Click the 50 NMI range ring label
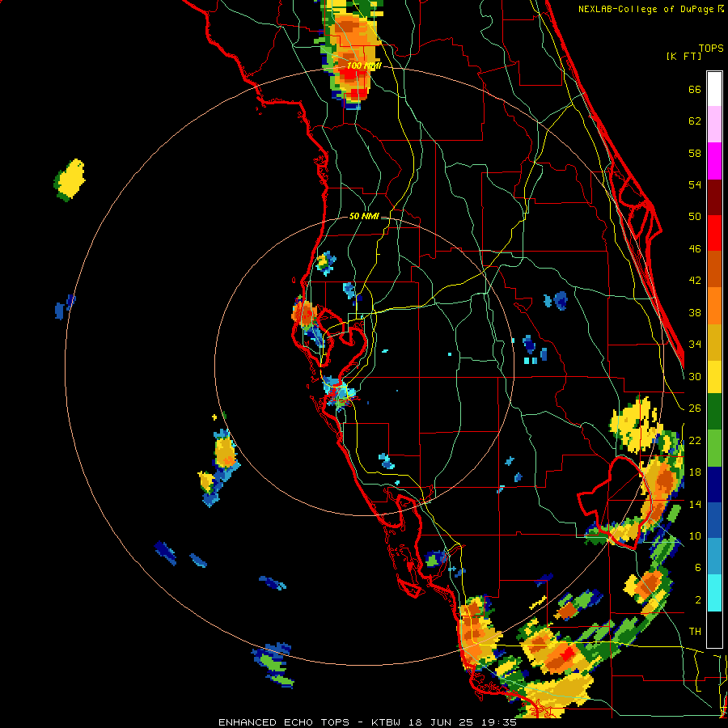 (364, 216)
